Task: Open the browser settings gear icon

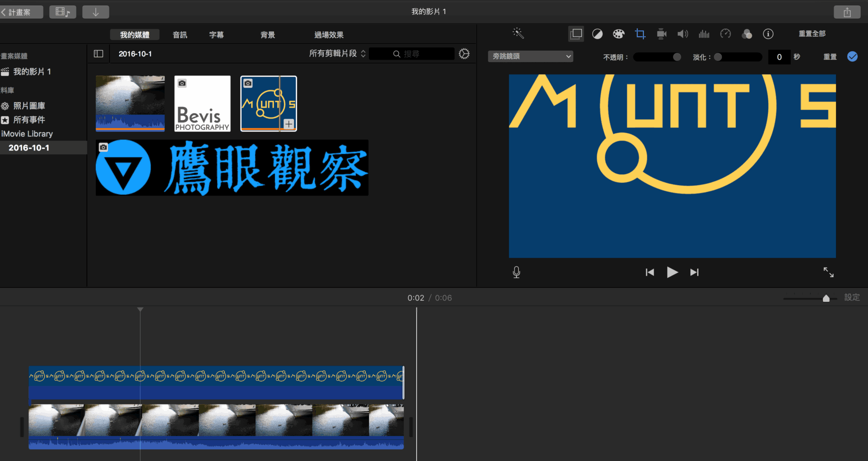Action: point(464,54)
